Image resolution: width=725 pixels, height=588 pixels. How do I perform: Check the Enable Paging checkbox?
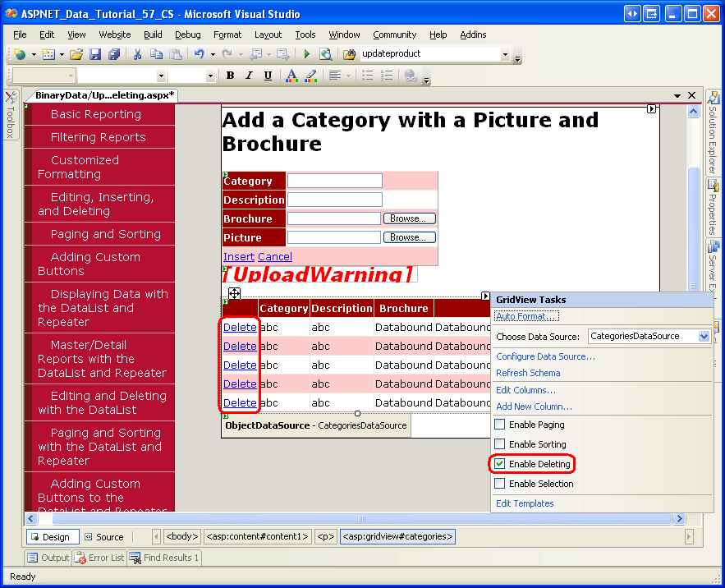point(500,425)
